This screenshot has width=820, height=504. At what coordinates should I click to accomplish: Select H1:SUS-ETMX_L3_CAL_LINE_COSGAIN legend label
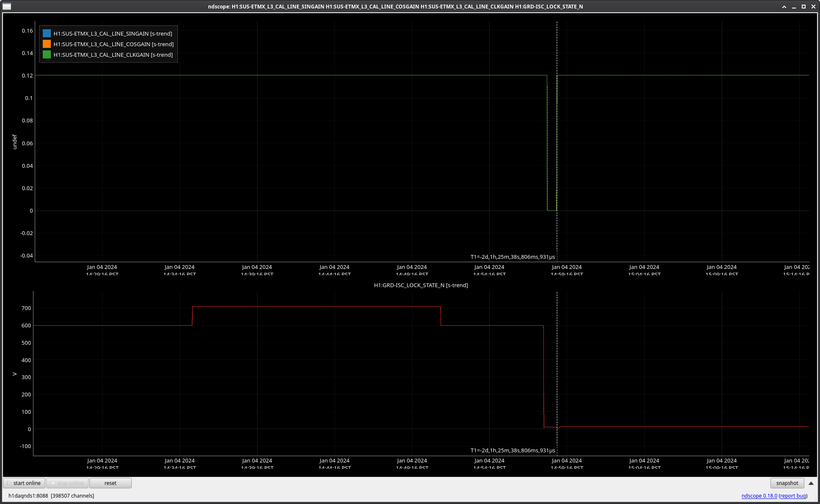coord(114,44)
